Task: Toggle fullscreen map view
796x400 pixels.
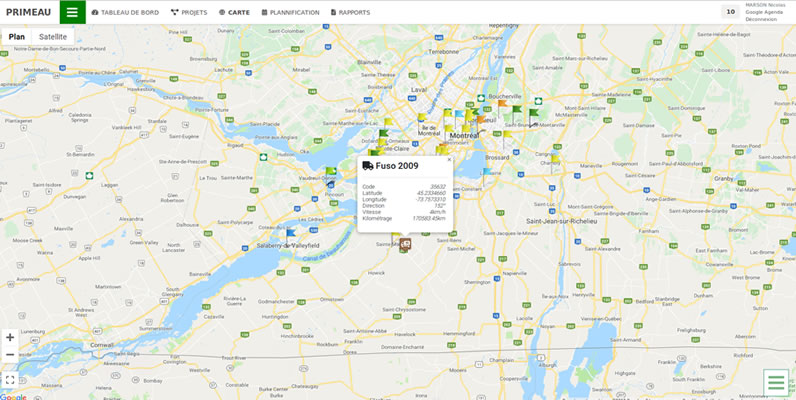Action: click(10, 380)
